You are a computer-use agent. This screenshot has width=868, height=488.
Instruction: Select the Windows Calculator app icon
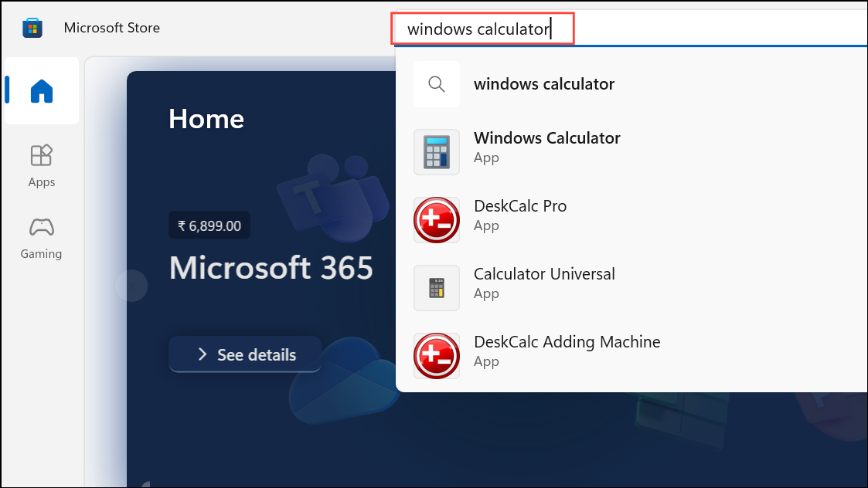[437, 152]
